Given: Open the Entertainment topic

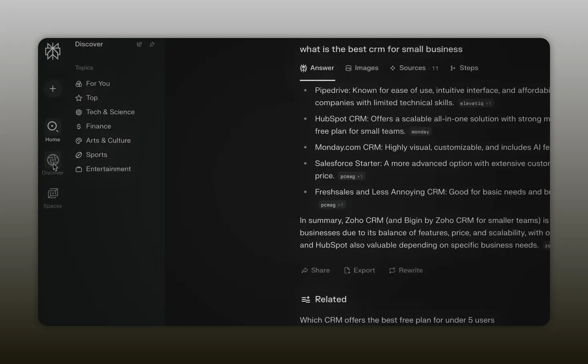Looking at the screenshot, I should tap(103, 169).
